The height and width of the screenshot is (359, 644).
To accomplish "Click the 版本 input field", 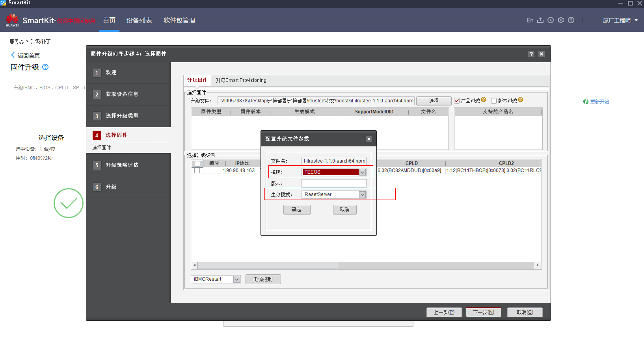I will (334, 183).
